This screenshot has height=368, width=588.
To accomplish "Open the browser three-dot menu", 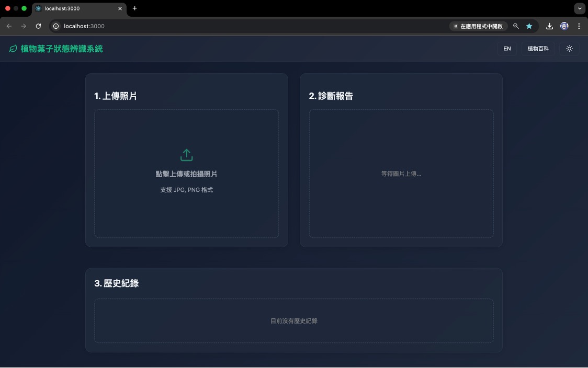I will [x=579, y=26].
